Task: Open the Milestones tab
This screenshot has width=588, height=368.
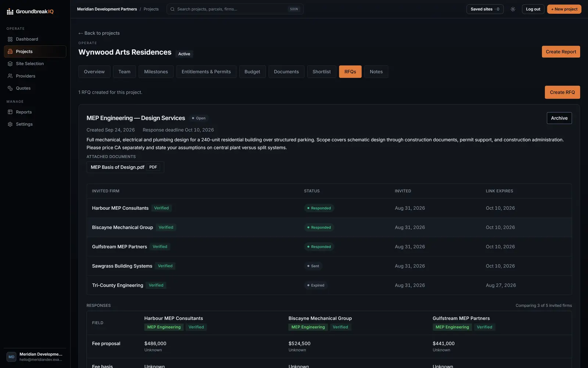Action: [156, 72]
